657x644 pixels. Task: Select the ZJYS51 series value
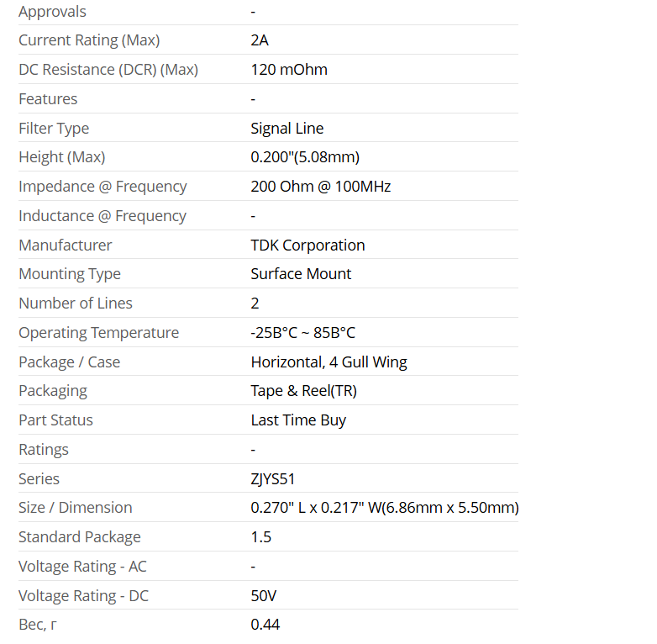coord(273,479)
